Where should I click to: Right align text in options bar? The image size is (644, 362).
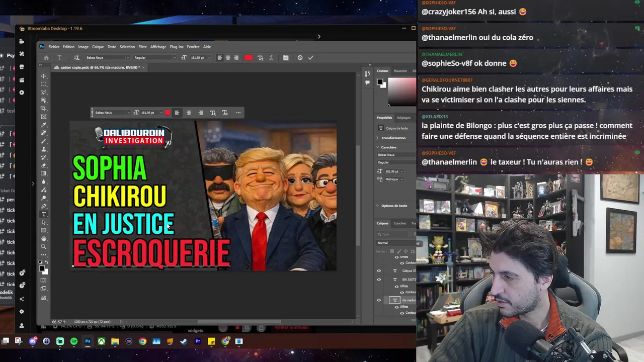tap(236, 58)
